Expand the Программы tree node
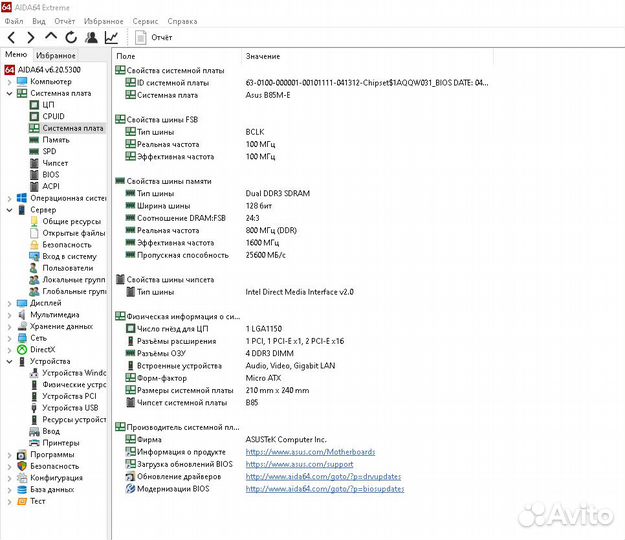625x540 pixels. pyautogui.click(x=10, y=455)
